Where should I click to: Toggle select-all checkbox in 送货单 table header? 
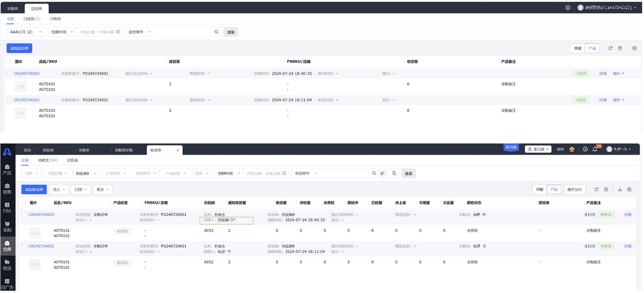pos(9,61)
